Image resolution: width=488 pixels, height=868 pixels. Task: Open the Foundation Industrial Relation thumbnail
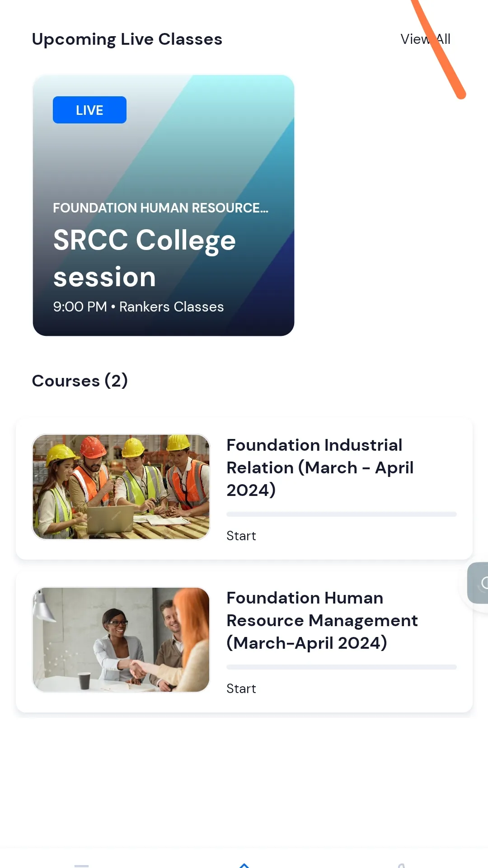click(x=121, y=487)
